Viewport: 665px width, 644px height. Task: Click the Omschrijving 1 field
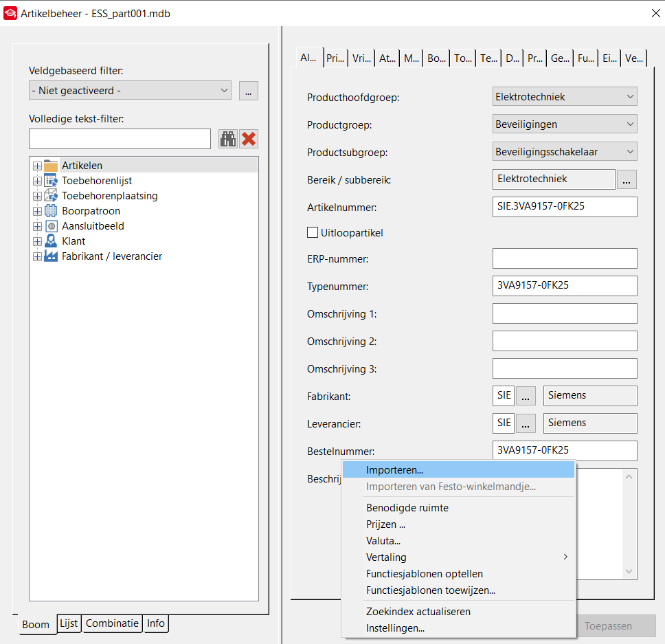(565, 313)
